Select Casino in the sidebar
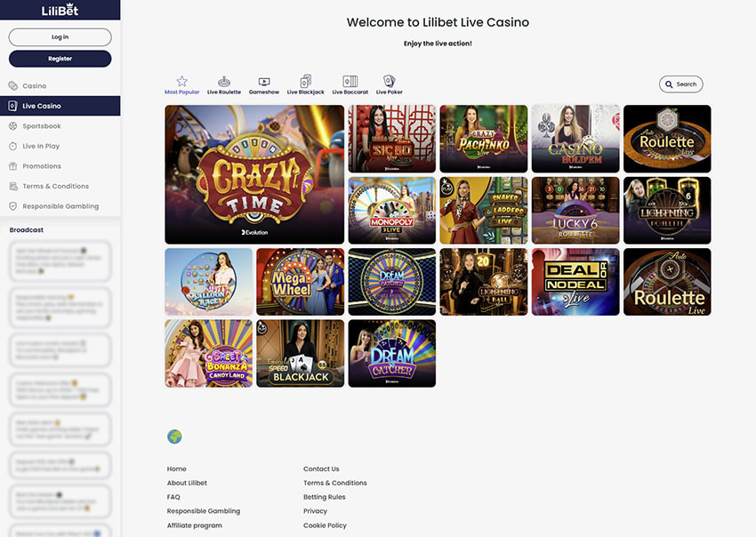 (35, 86)
